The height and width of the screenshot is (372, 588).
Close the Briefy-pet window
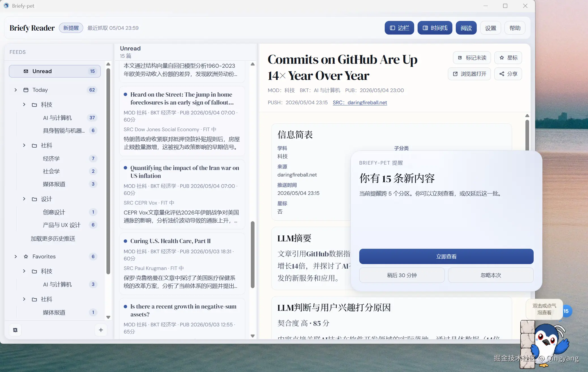click(x=525, y=6)
